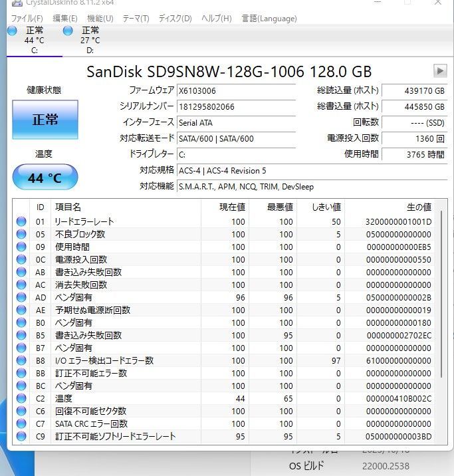The height and width of the screenshot is (476, 454).
Task: Click the status icon for ID AC row
Action: click(21, 285)
